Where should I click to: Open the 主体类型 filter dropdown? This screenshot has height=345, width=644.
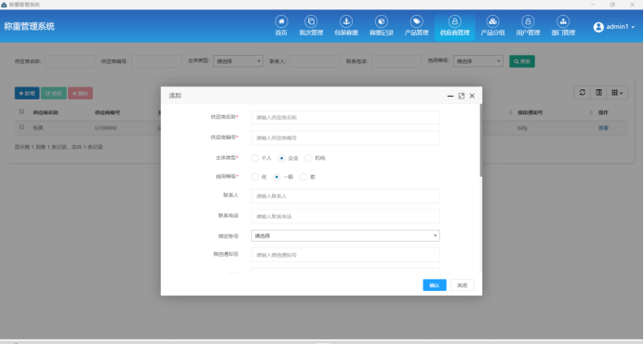(238, 61)
